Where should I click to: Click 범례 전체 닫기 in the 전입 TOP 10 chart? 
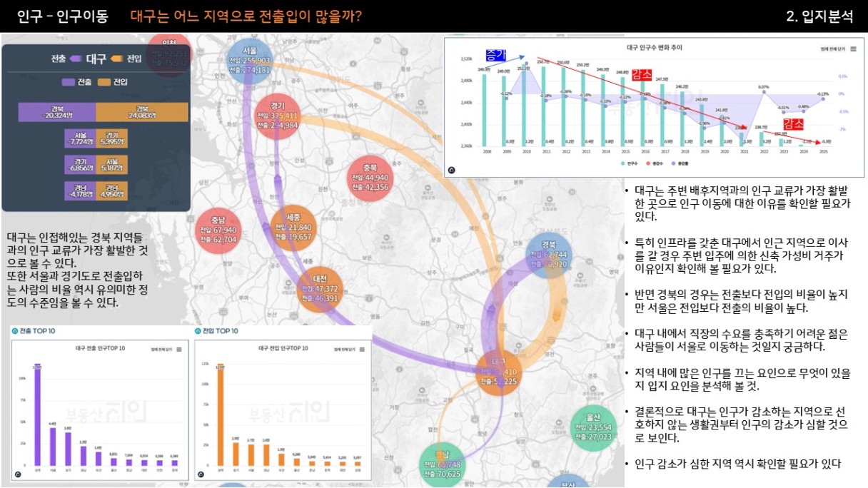[345, 349]
